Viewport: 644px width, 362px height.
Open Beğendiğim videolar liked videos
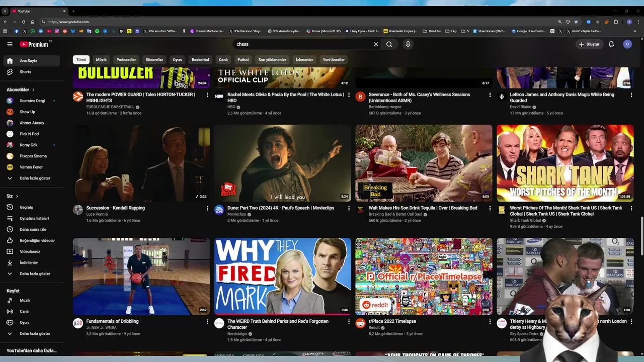tap(32, 240)
